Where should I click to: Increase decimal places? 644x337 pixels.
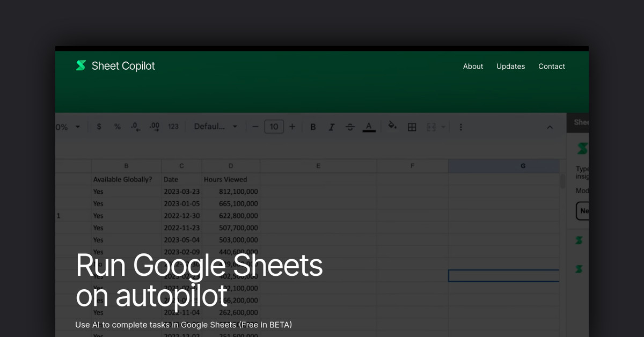(154, 127)
